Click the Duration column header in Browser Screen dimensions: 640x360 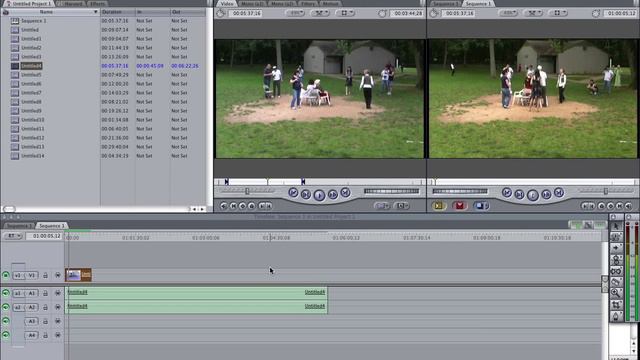(x=118, y=12)
